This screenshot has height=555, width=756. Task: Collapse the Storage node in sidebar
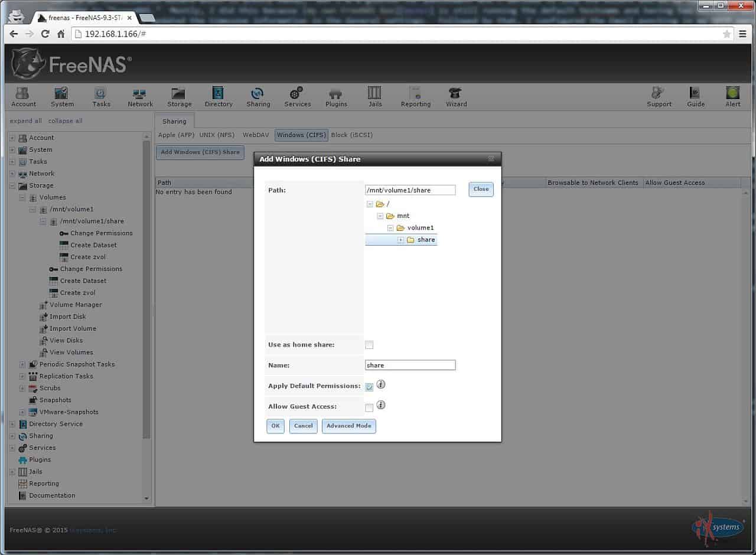[12, 185]
